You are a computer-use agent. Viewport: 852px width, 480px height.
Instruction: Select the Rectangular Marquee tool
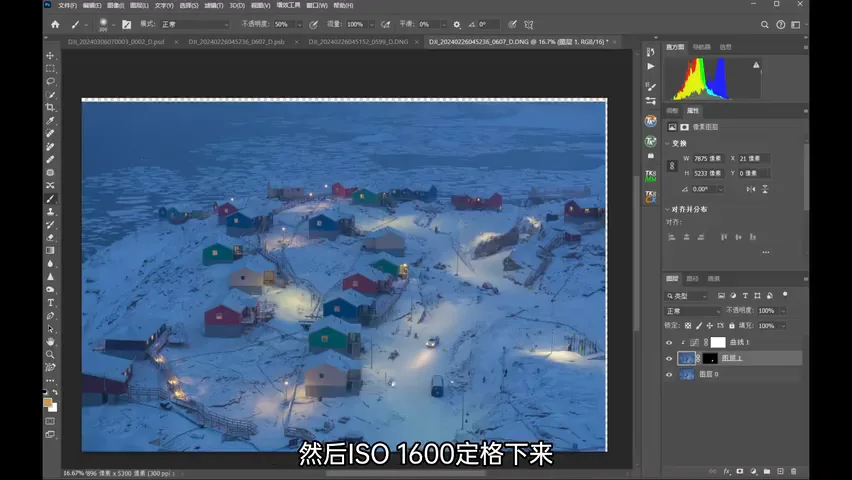[x=50, y=68]
